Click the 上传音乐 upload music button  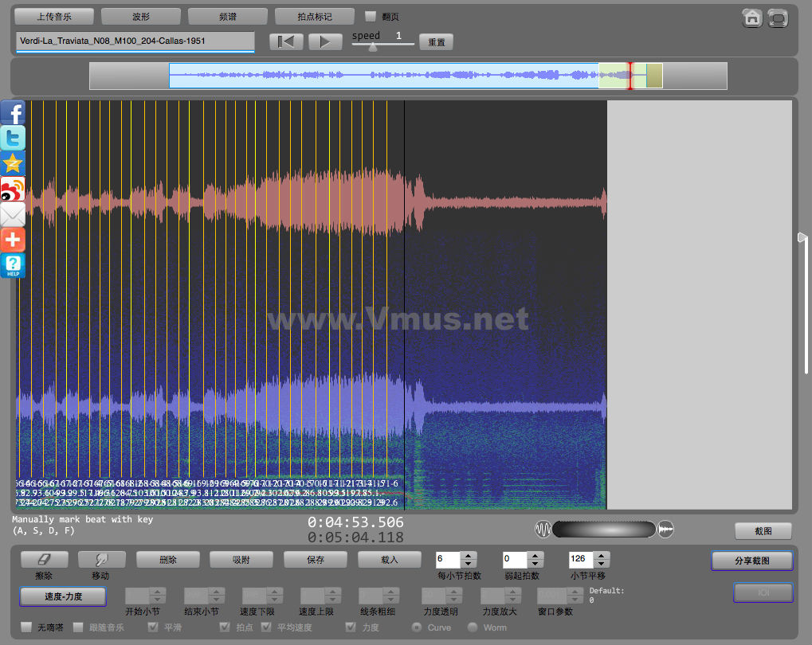pyautogui.click(x=54, y=17)
